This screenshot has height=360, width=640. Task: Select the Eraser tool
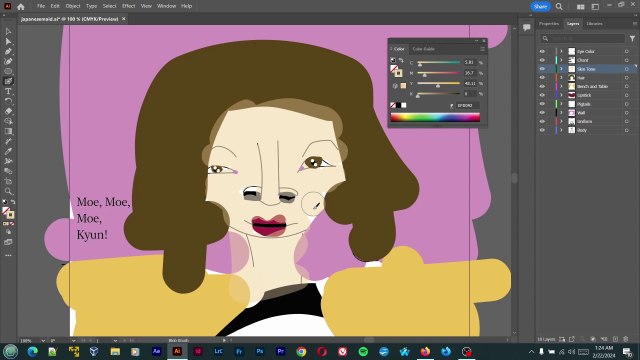click(8, 111)
